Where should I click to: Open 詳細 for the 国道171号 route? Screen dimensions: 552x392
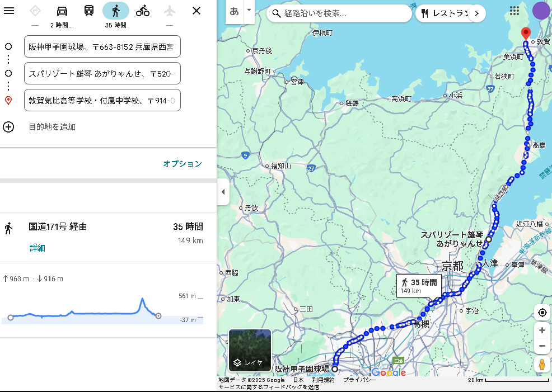click(x=38, y=248)
